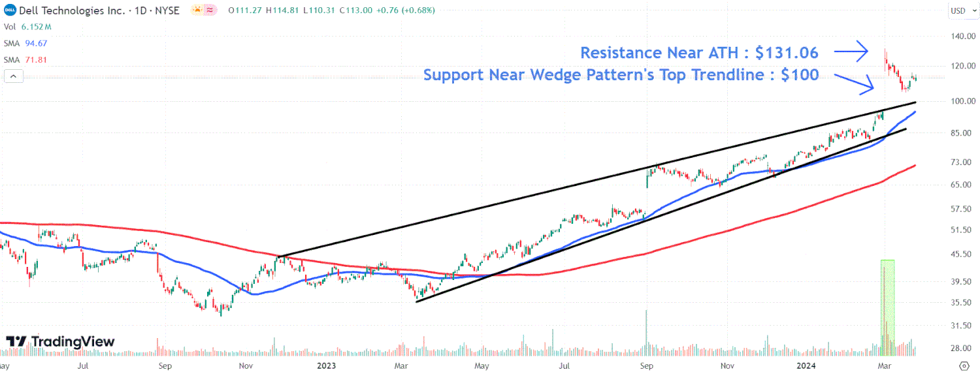Click the 51.50 price axis label
Image resolution: width=980 pixels, height=372 pixels.
[961, 230]
